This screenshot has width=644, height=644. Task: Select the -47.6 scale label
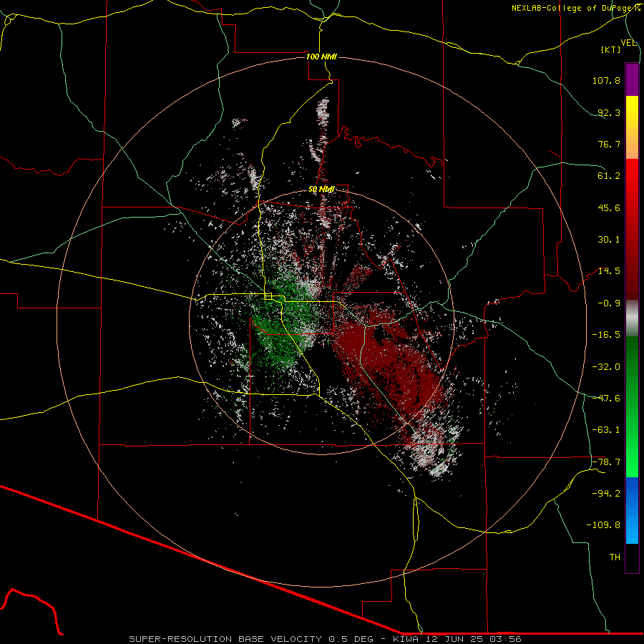point(606,399)
